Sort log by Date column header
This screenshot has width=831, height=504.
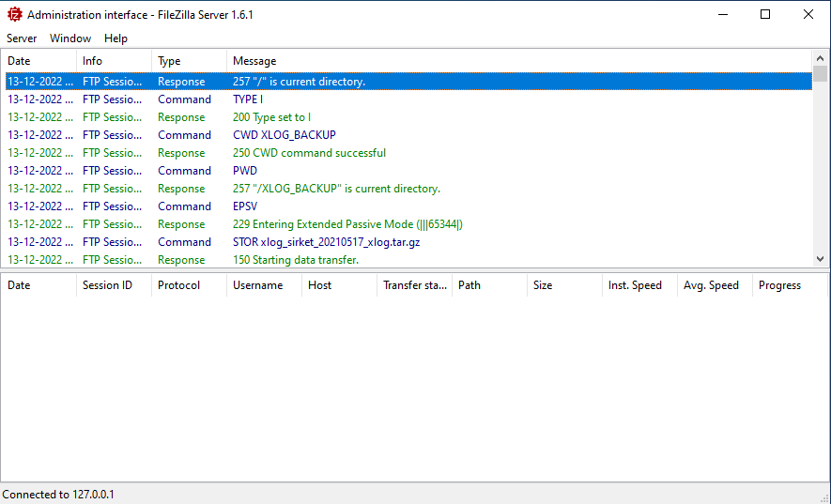coord(39,61)
